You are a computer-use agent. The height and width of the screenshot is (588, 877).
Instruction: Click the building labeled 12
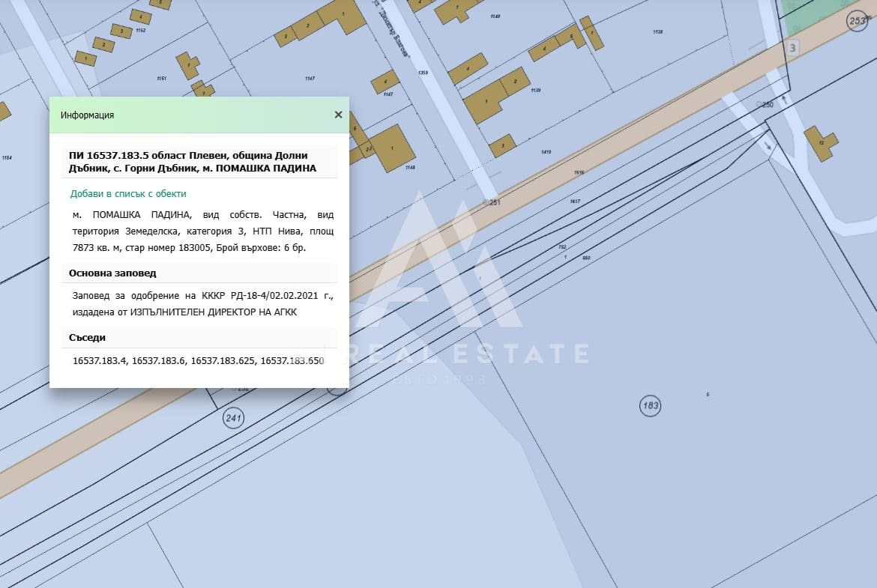point(820,143)
